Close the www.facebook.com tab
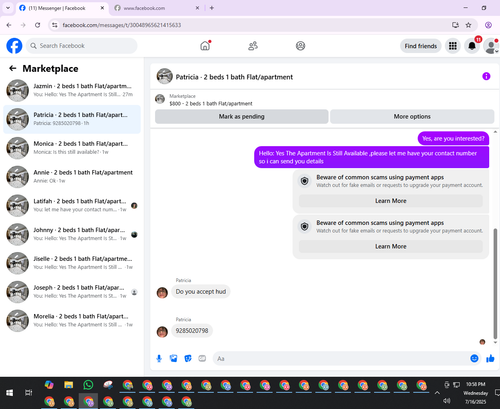The height and width of the screenshot is (409, 500). pos(197,8)
